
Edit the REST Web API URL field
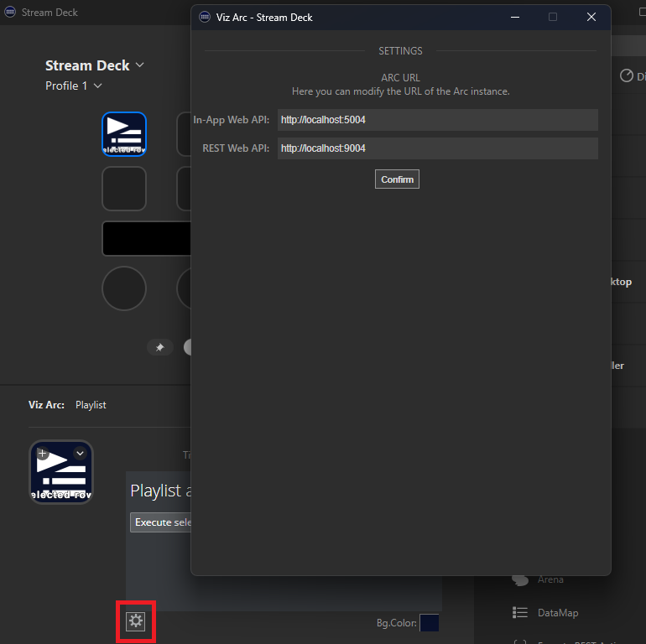(437, 148)
